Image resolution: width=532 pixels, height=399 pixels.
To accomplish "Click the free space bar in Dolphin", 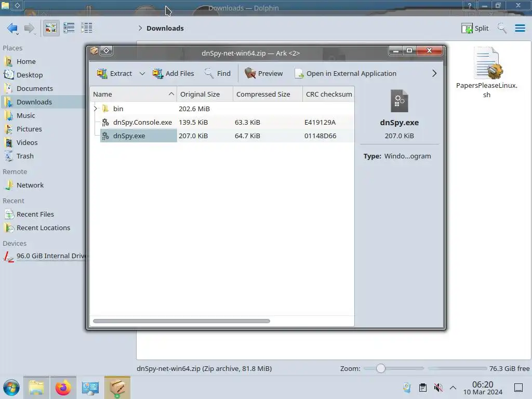I will 457,368.
